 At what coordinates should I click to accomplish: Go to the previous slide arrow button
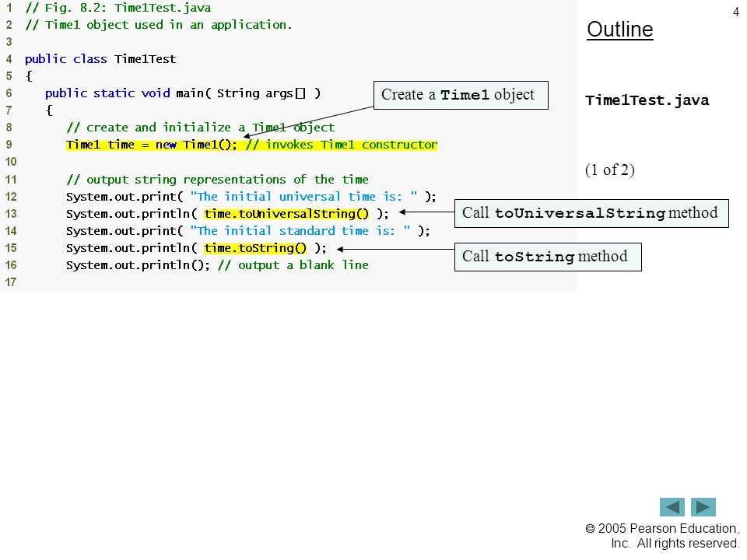tap(672, 507)
